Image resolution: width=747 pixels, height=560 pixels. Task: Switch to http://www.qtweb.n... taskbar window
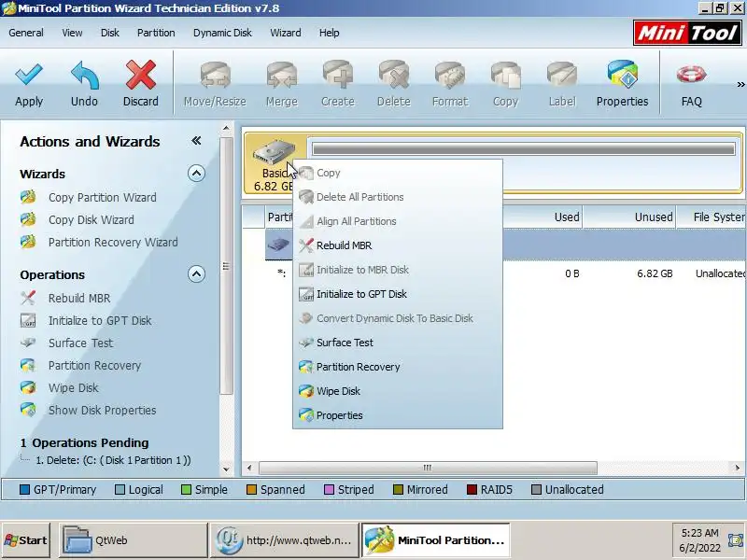285,540
